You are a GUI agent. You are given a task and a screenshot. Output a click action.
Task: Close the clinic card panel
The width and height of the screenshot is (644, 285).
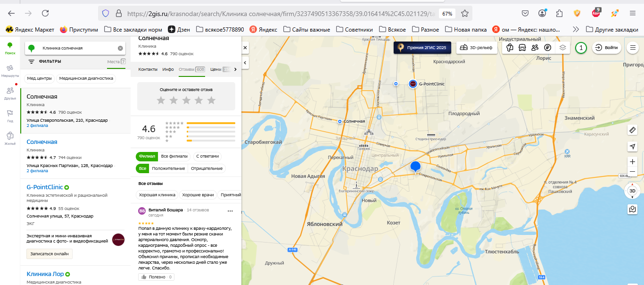[x=245, y=48]
